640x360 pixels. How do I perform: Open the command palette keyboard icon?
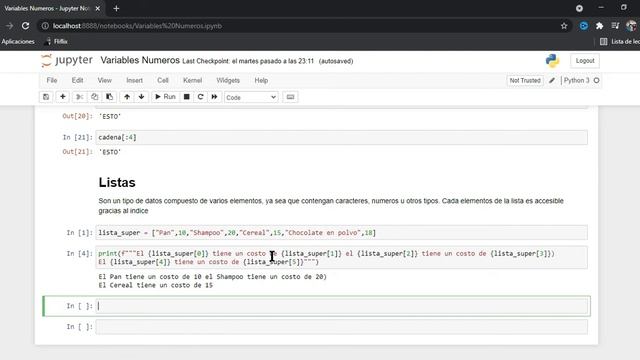290,97
